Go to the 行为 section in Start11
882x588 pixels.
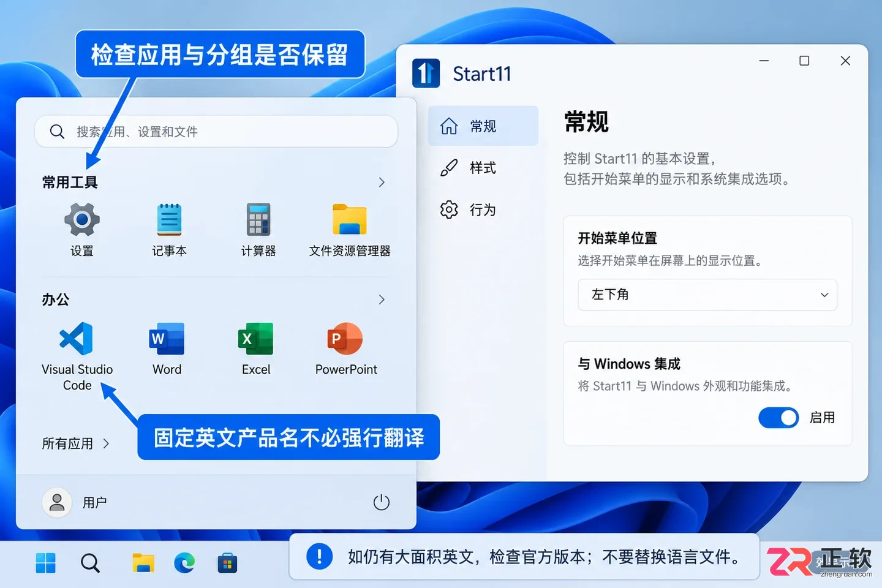483,209
